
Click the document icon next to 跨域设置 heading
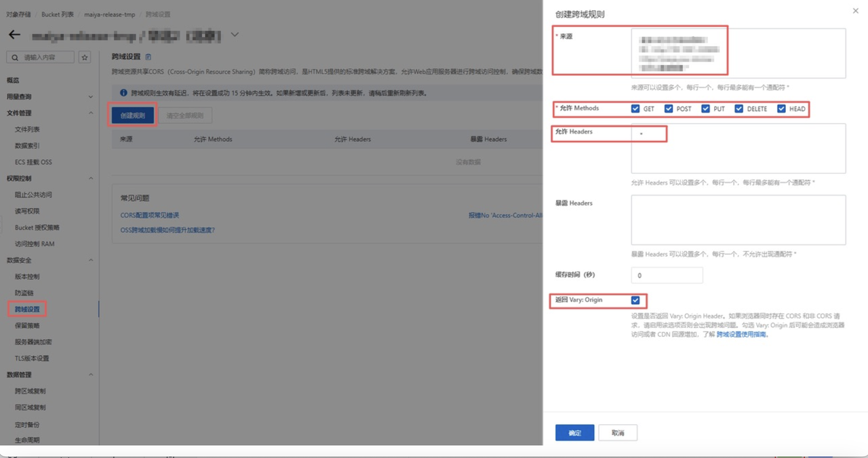pos(149,57)
